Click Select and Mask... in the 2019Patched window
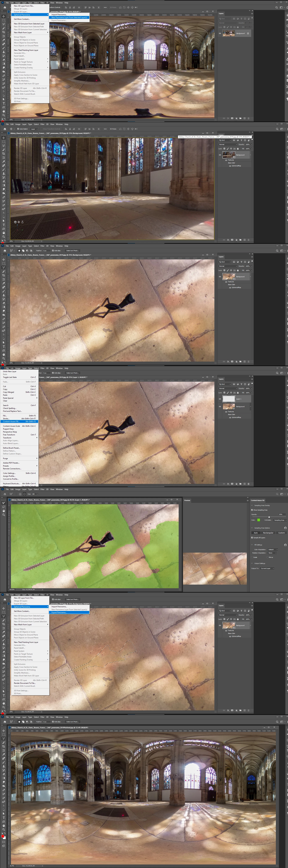This screenshot has height=868, width=288. (72, 722)
